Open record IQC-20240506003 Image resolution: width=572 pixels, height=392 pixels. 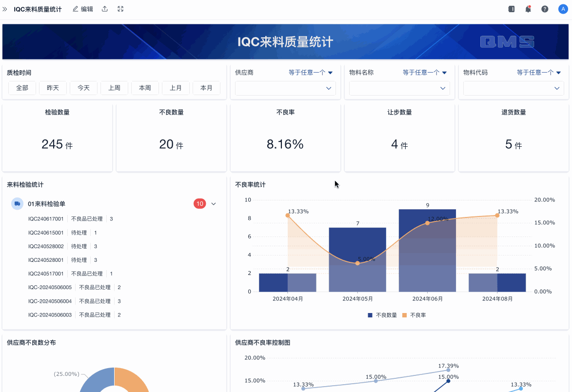click(75, 314)
